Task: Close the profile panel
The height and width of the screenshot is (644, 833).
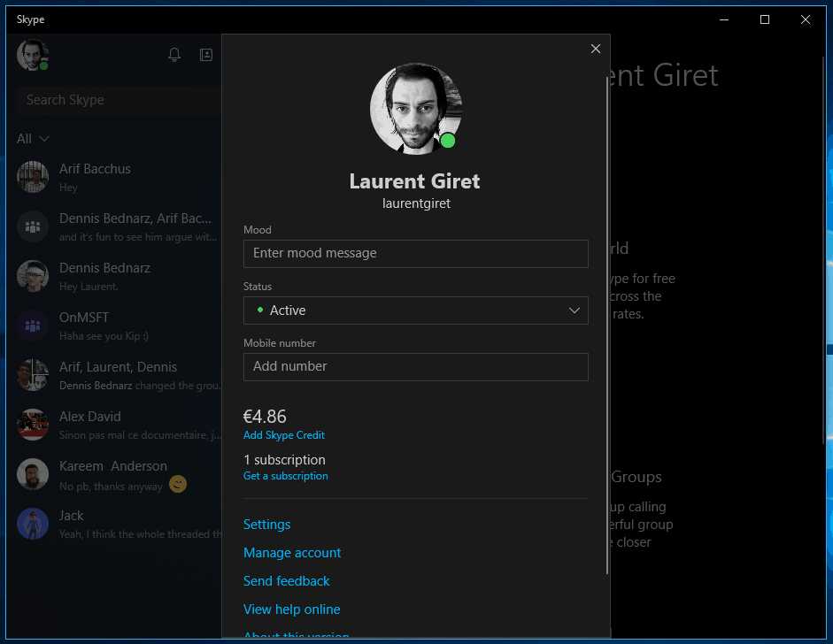Action: tap(596, 49)
